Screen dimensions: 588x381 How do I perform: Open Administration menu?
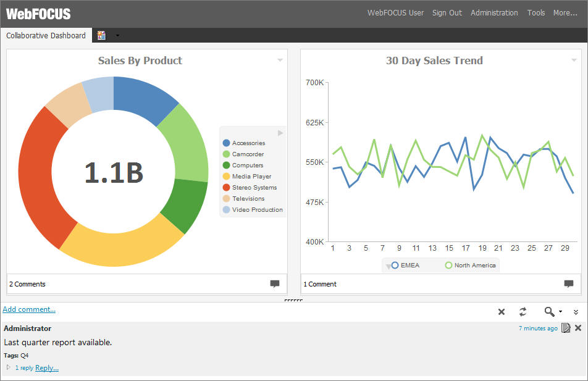494,13
